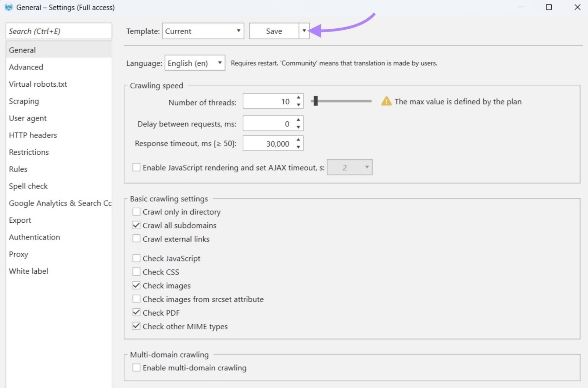Click the settings search field
Viewport: 588px width, 388px height.
[x=59, y=31]
